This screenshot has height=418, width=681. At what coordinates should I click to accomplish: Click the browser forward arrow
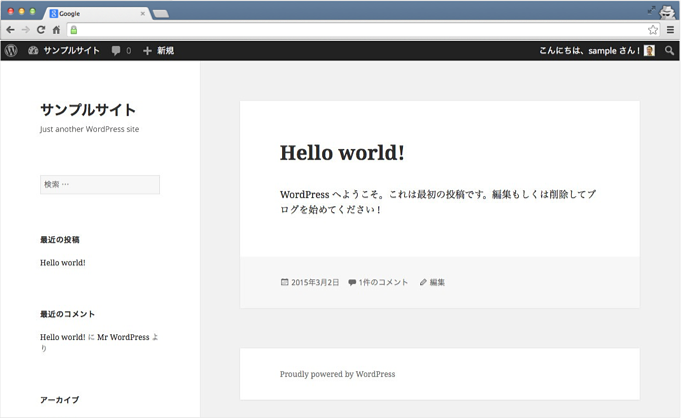click(26, 30)
